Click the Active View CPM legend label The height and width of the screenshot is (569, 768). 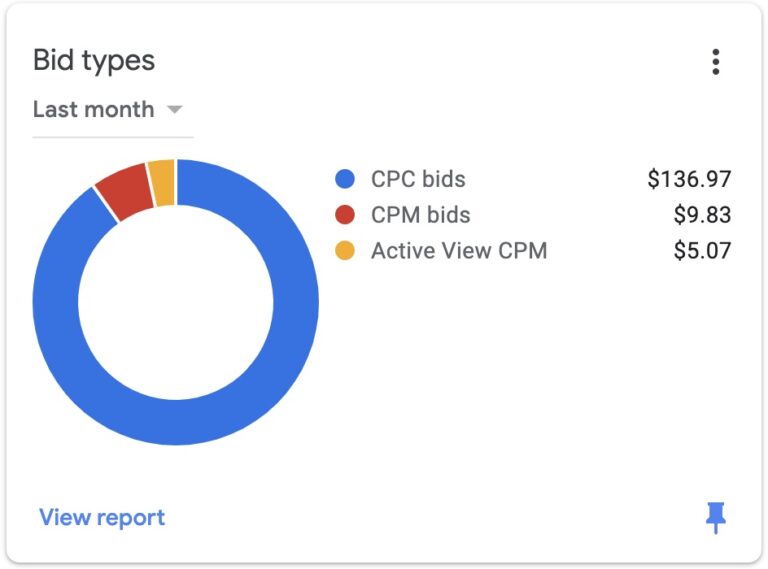[x=459, y=250]
